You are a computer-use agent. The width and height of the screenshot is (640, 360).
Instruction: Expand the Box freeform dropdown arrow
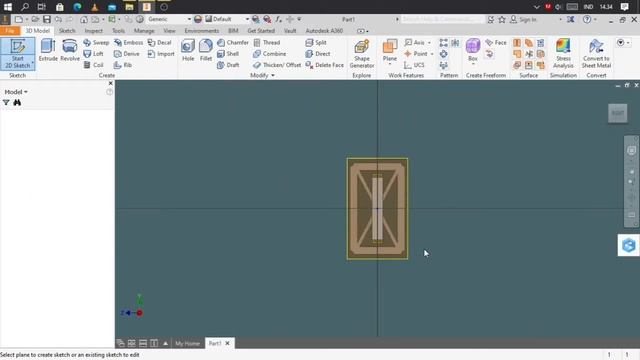point(473,64)
